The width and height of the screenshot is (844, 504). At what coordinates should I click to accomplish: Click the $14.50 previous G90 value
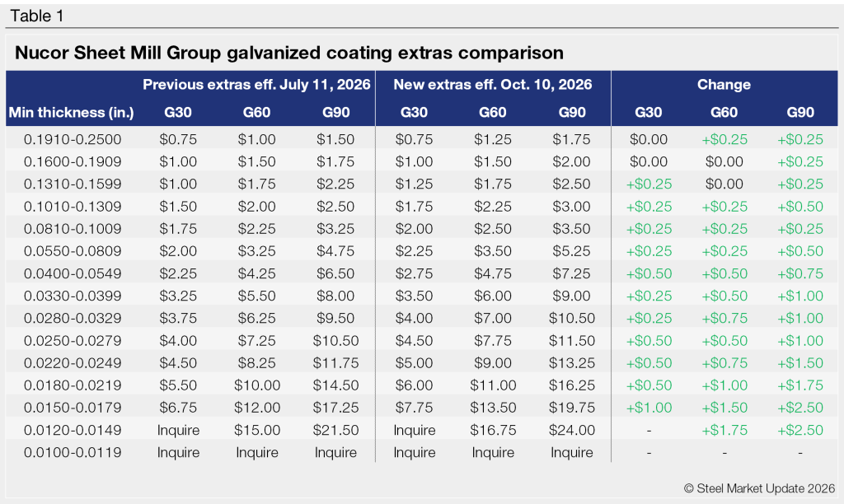(335, 385)
